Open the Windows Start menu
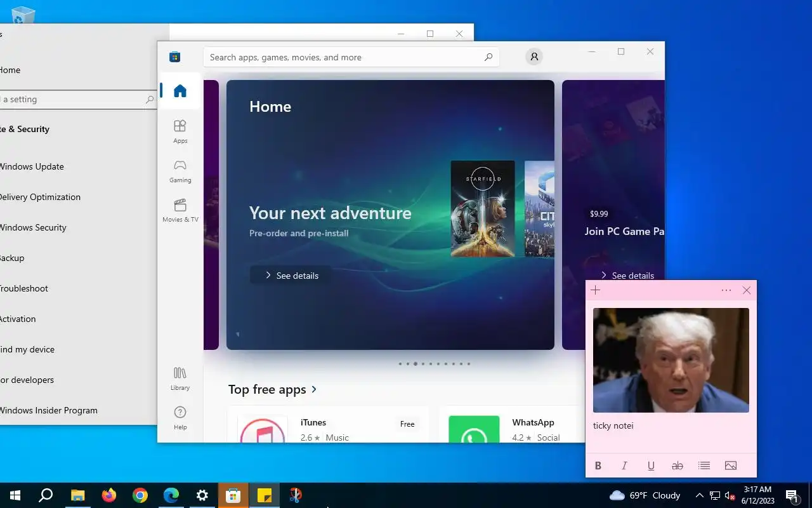Viewport: 812px width, 508px height. tap(15, 495)
